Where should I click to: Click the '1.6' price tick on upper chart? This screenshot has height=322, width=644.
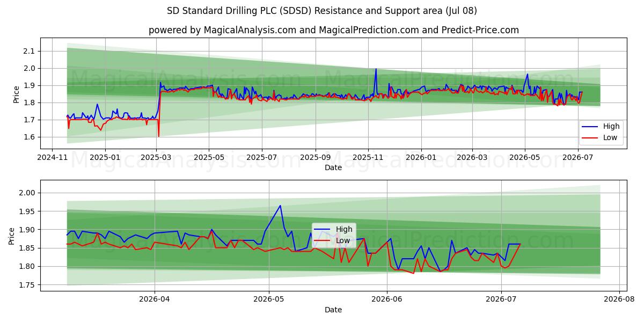[x=29, y=137]
